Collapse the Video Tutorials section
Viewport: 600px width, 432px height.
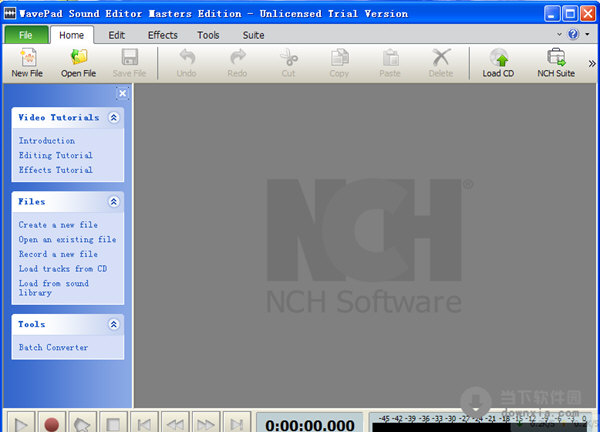pos(114,117)
